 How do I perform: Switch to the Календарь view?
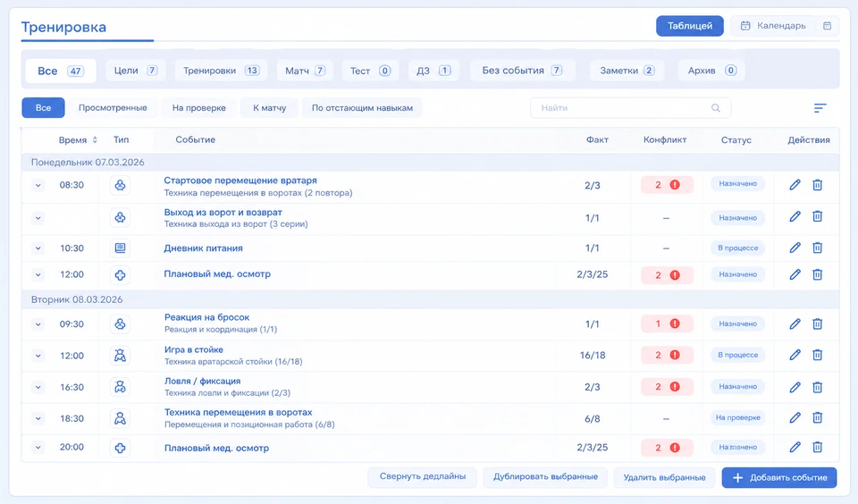tap(772, 26)
